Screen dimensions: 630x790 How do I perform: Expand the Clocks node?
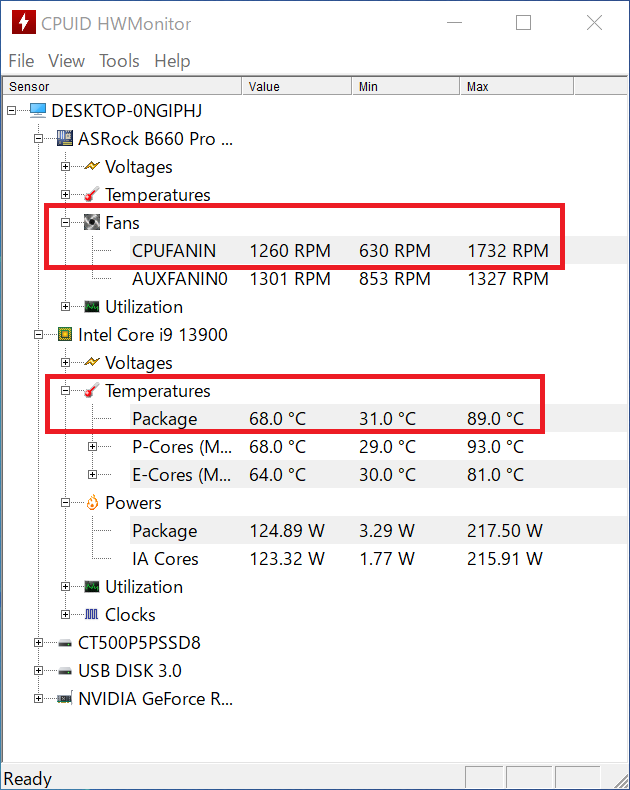pyautogui.click(x=65, y=614)
